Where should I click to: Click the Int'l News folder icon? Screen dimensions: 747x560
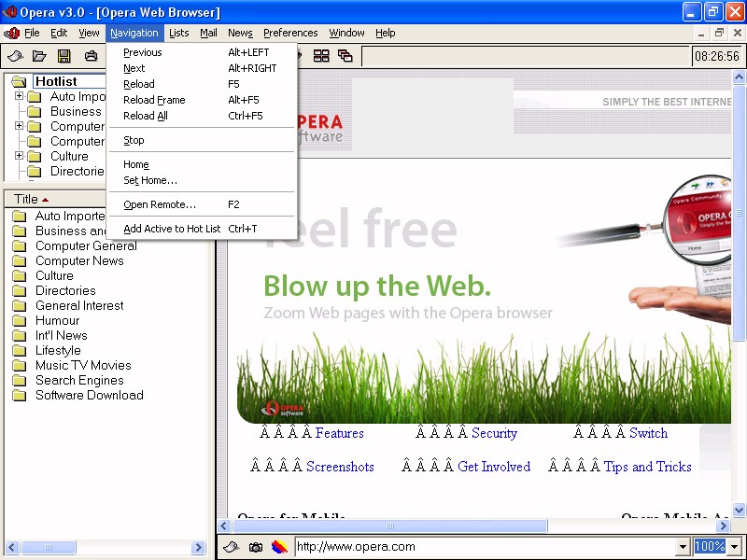point(19,336)
